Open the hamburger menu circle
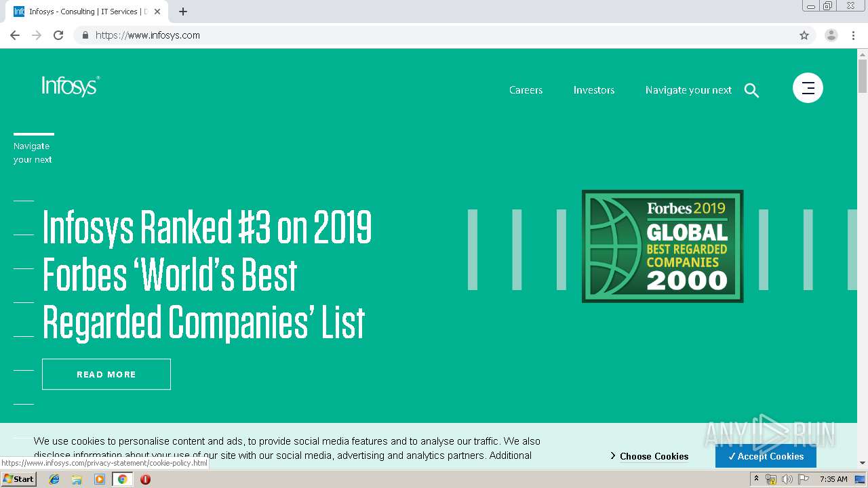Image resolution: width=868 pixels, height=488 pixels. pos(808,87)
